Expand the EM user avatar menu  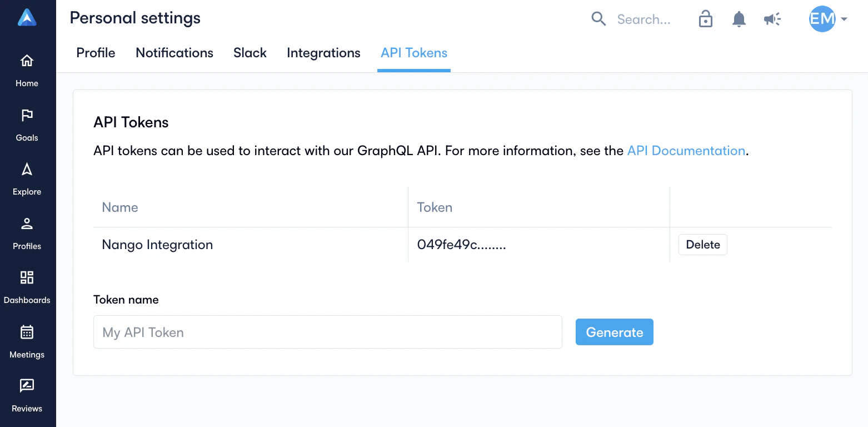click(x=828, y=19)
